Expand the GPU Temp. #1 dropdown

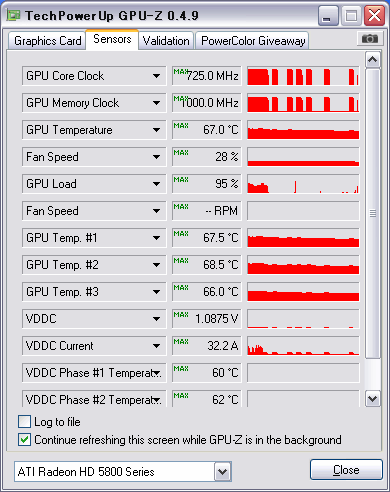pyautogui.click(x=94, y=238)
